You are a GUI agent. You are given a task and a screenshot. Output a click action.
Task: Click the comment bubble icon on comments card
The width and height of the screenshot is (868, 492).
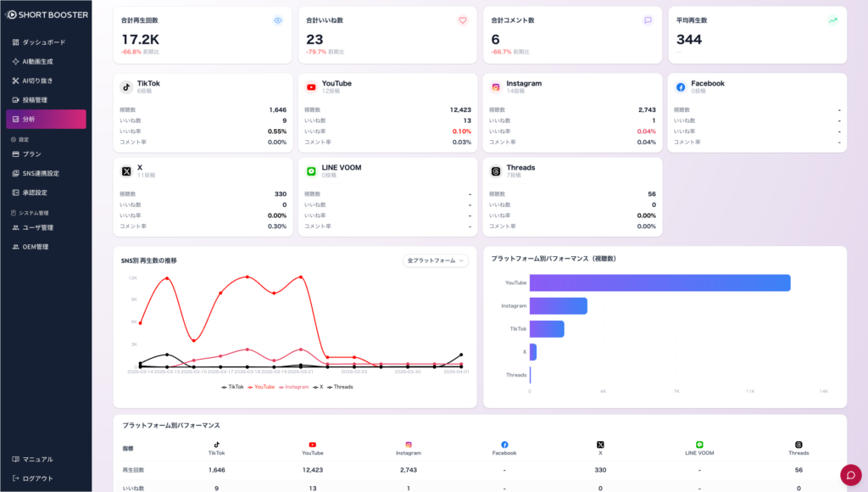click(x=648, y=20)
